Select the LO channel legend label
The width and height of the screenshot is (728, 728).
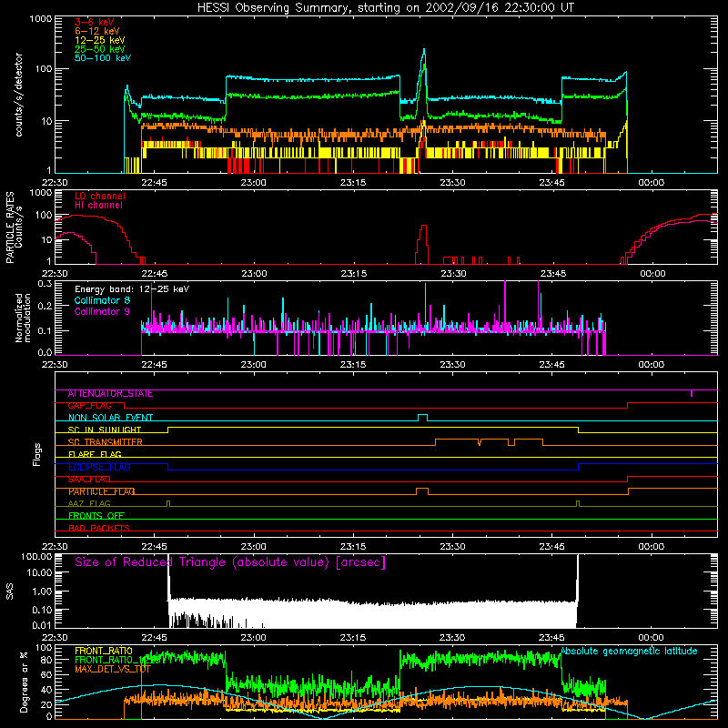coord(100,196)
